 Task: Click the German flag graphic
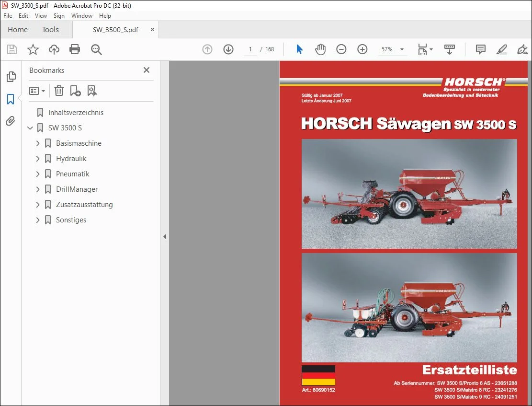[x=318, y=375]
